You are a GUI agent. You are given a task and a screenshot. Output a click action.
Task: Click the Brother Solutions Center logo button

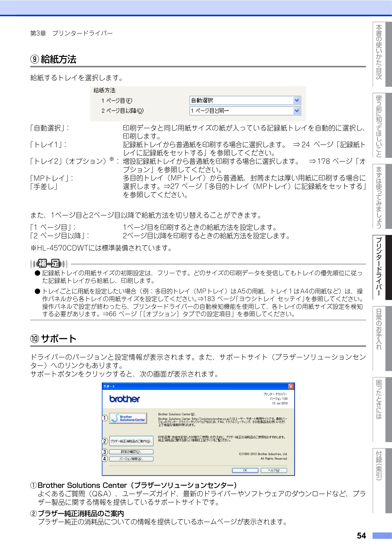[x=128, y=418]
